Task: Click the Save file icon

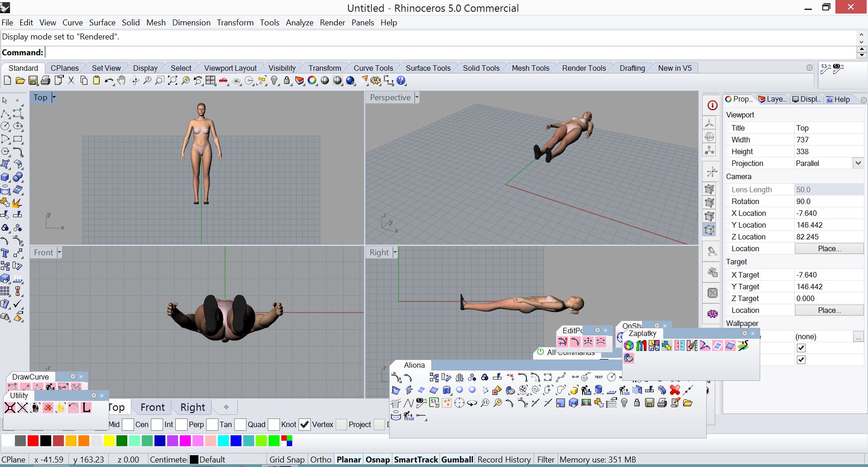Action: (33, 81)
